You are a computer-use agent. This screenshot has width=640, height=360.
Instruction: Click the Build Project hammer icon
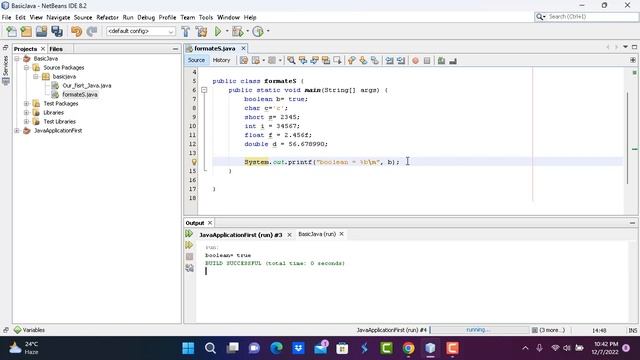click(x=185, y=31)
